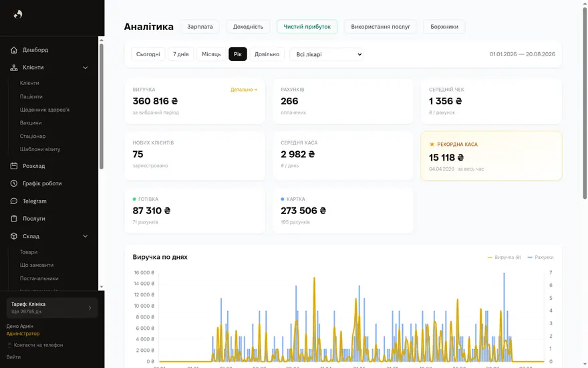Click the Клієнти people icon
The image size is (588, 368).
(14, 68)
